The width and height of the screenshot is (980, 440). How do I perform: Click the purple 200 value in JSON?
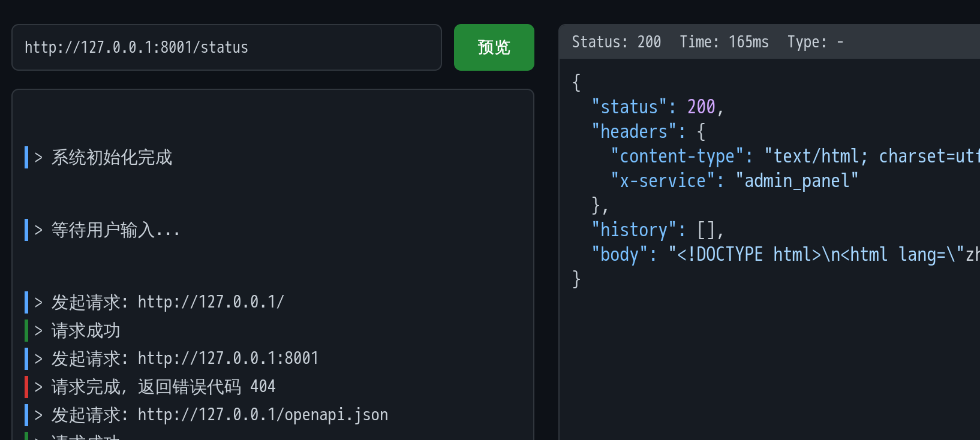(701, 107)
